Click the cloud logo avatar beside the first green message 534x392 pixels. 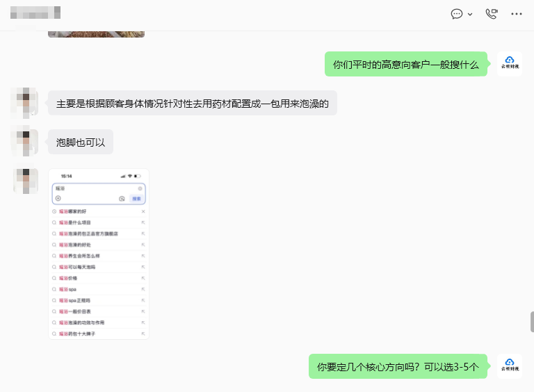510,64
